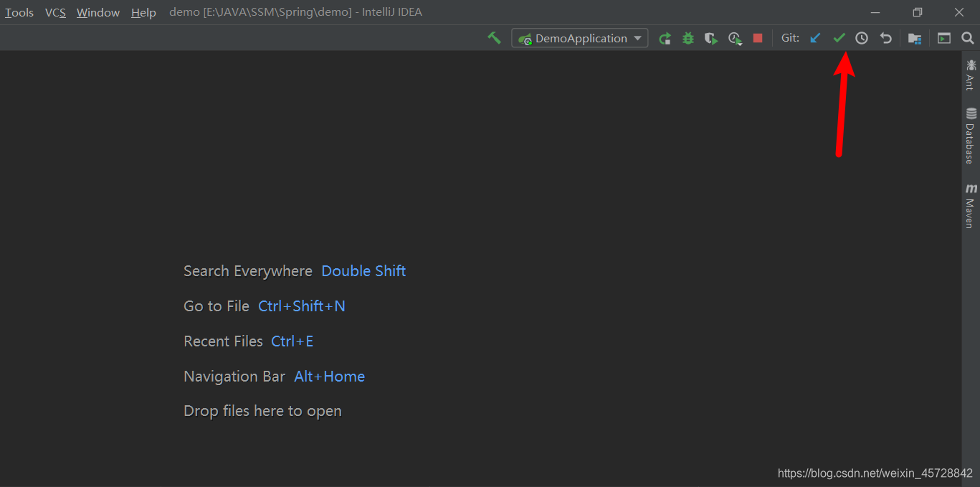
Task: Rerun DemoApplication with the green rerun icon
Action: 665,39
